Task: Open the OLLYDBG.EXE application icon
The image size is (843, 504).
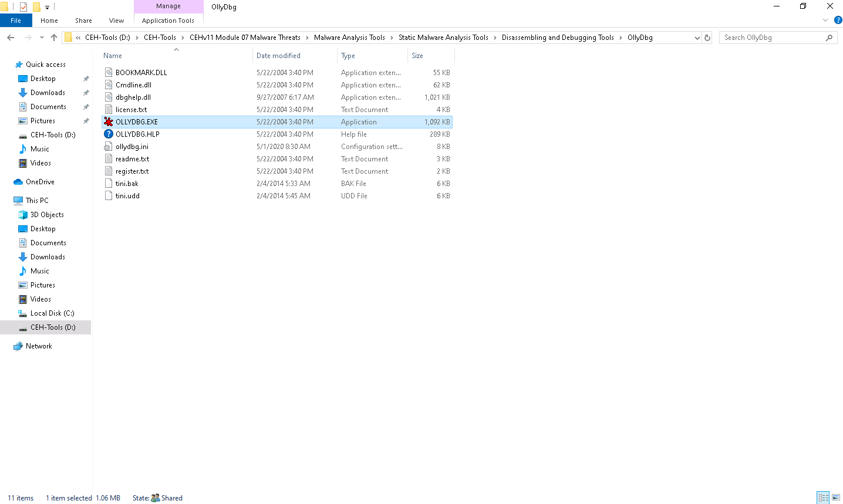Action: click(108, 122)
